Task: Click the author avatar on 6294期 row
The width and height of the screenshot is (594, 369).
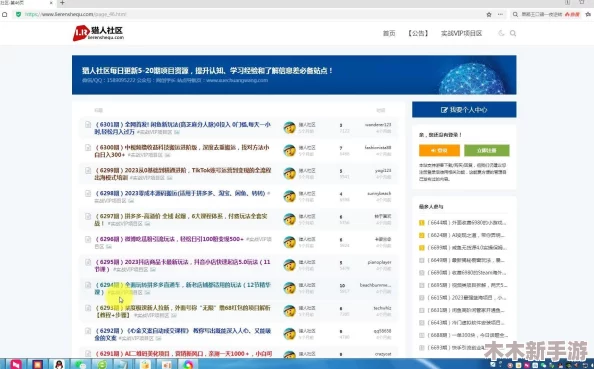Action: 289,288
